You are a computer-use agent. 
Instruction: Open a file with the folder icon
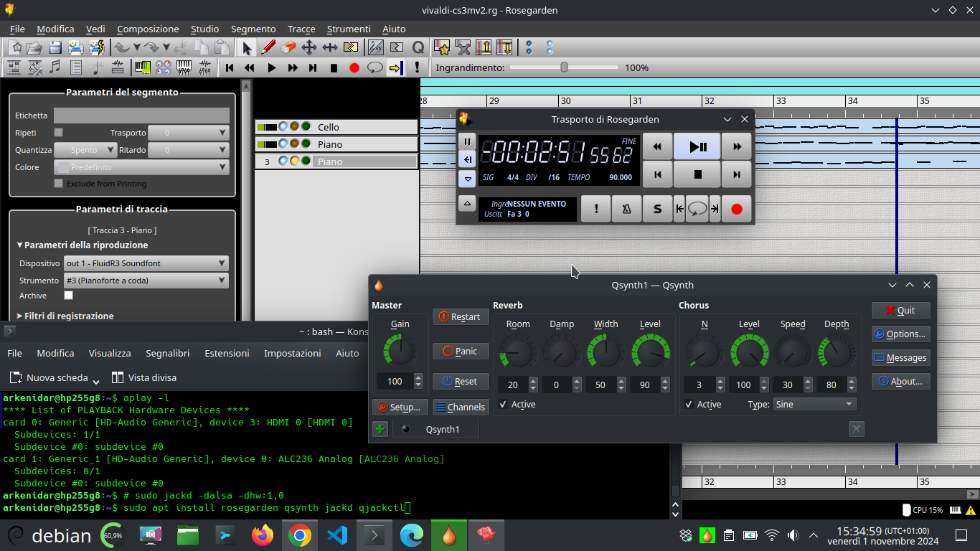coord(34,48)
